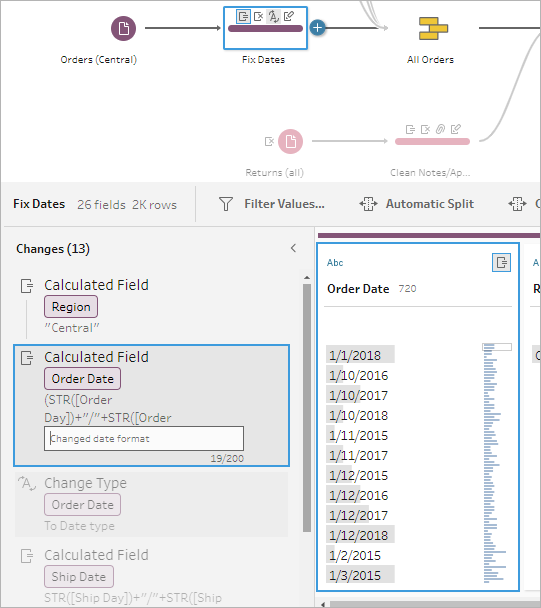This screenshot has width=541, height=608.
Task: Click the remove field icon on Fix Dates step
Action: (258, 16)
